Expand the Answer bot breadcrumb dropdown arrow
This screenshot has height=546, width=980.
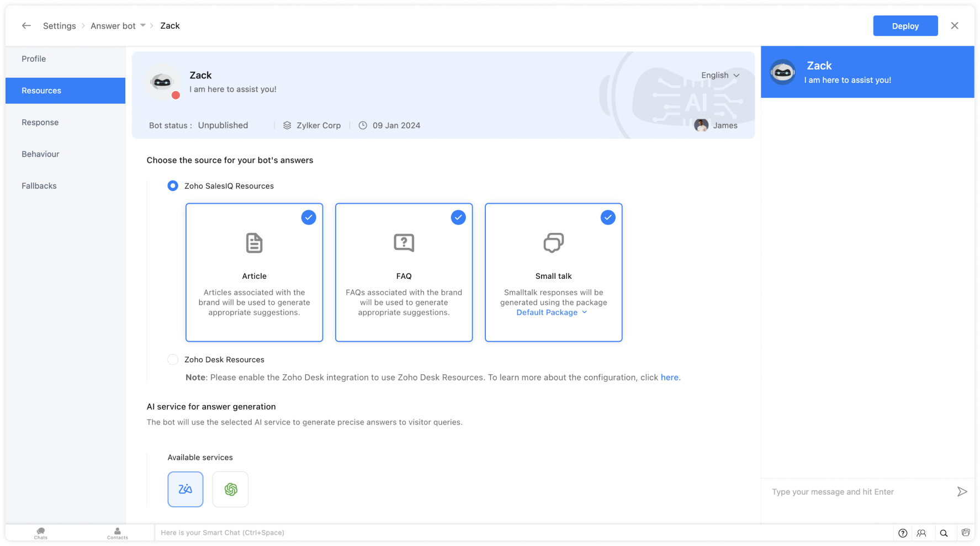pyautogui.click(x=143, y=25)
